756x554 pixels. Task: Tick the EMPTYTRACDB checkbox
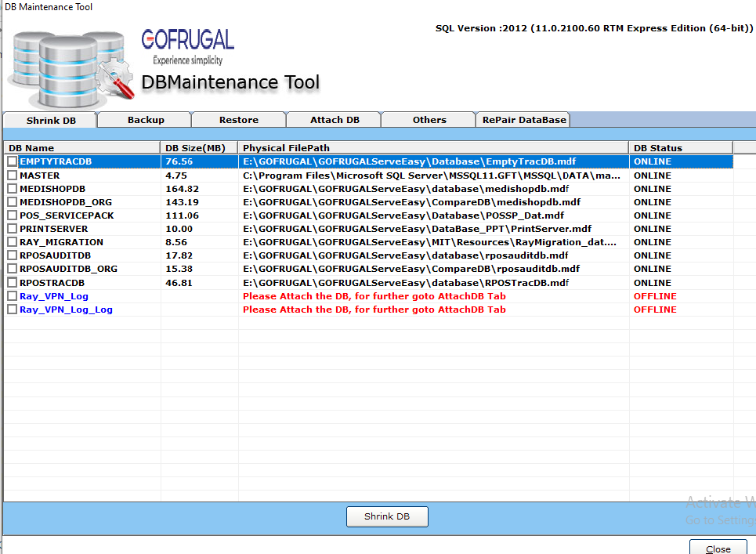click(x=13, y=161)
